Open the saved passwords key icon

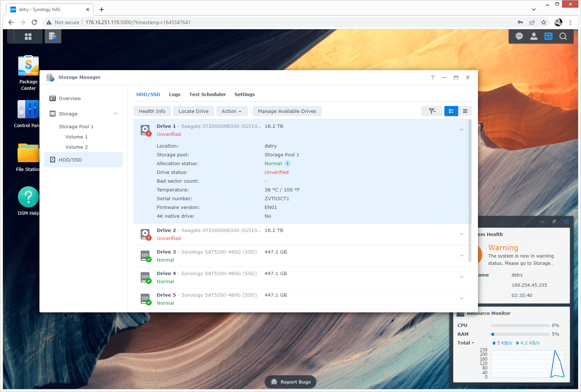[520, 22]
